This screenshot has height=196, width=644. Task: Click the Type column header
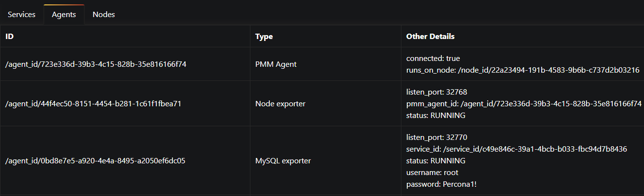pyautogui.click(x=264, y=37)
